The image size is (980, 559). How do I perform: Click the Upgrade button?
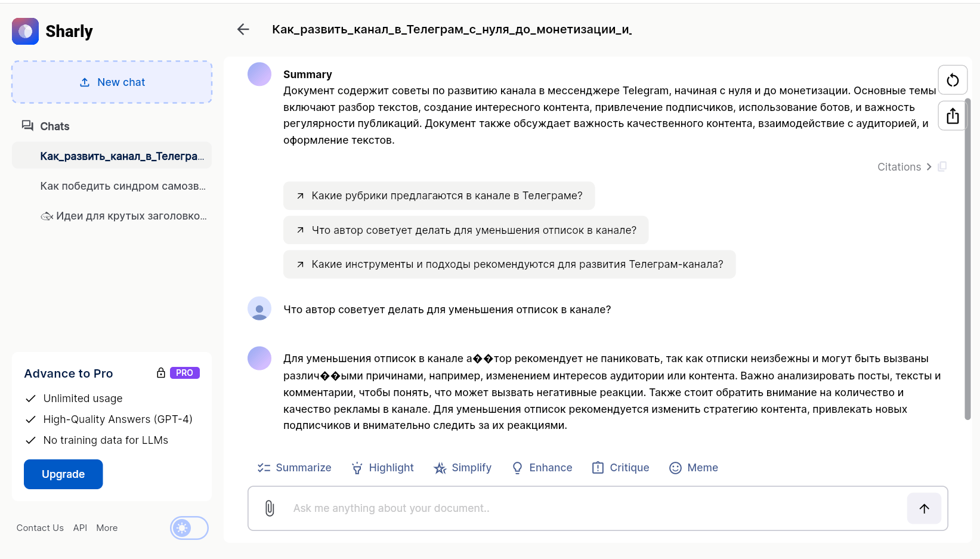coord(63,474)
